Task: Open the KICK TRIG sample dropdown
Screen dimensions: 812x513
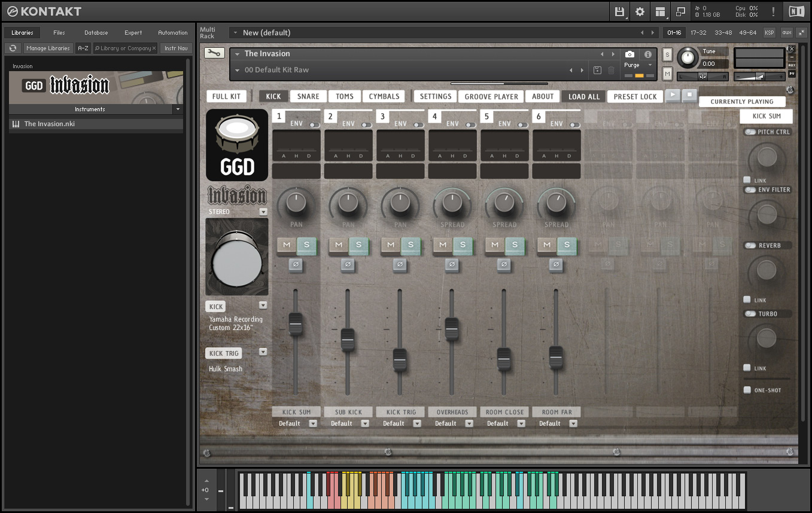Action: [263, 352]
